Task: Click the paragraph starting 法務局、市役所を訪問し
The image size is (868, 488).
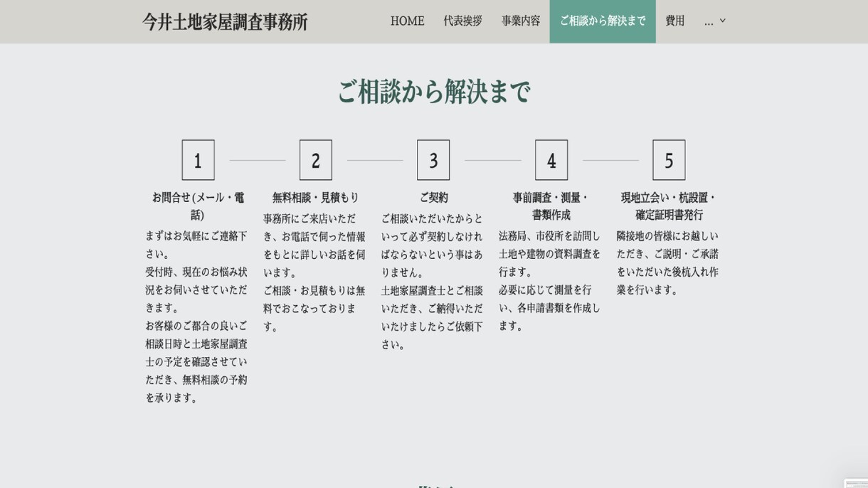Action: 551,280
